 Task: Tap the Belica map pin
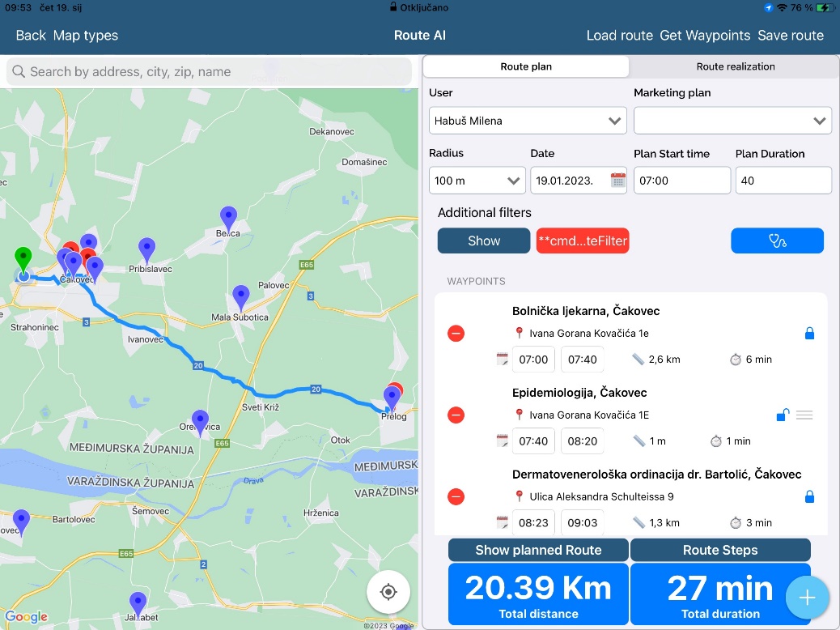[x=229, y=218]
